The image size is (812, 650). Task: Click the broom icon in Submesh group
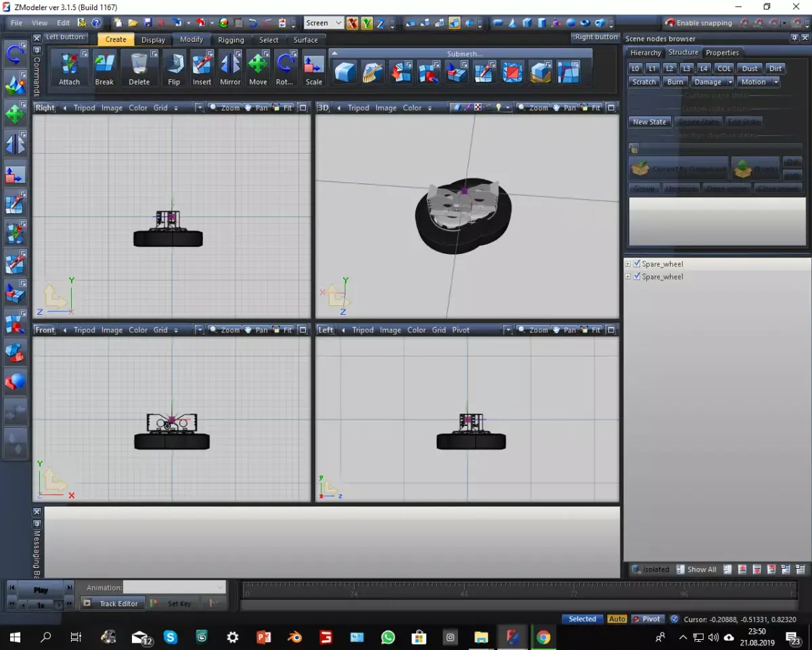(x=373, y=72)
